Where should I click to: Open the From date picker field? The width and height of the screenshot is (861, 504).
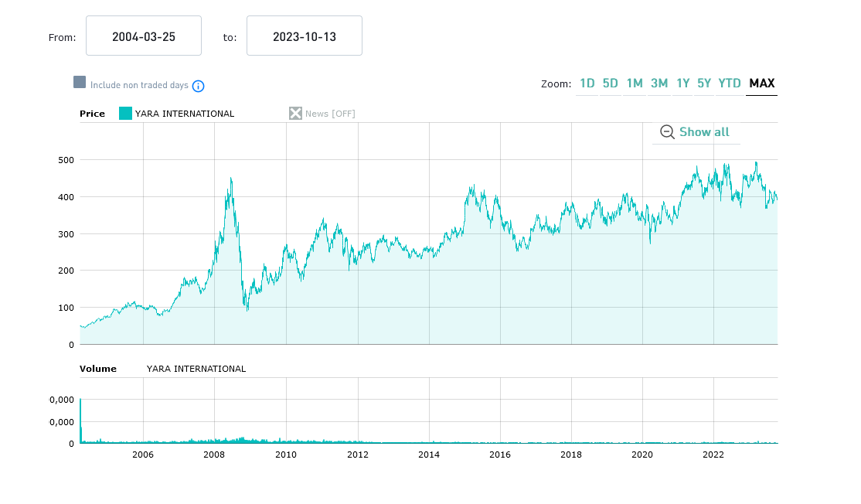point(144,36)
